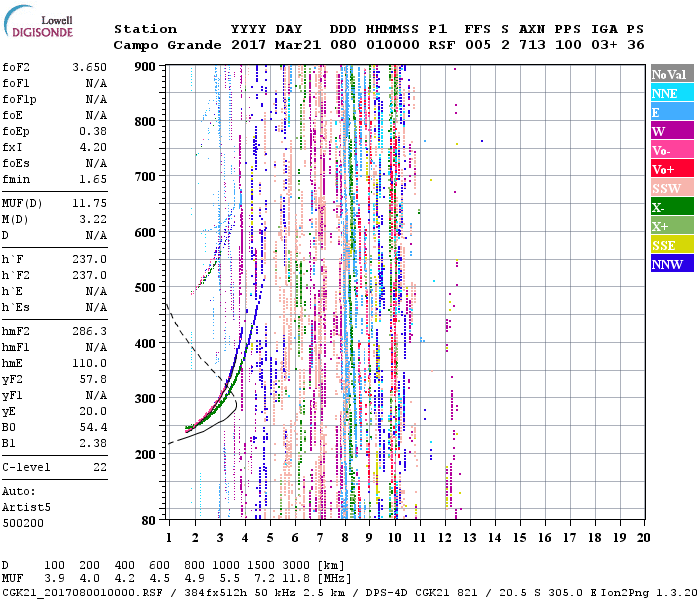700x600 pixels.
Task: Select the SSW salmon legend swatch
Action: (672, 188)
